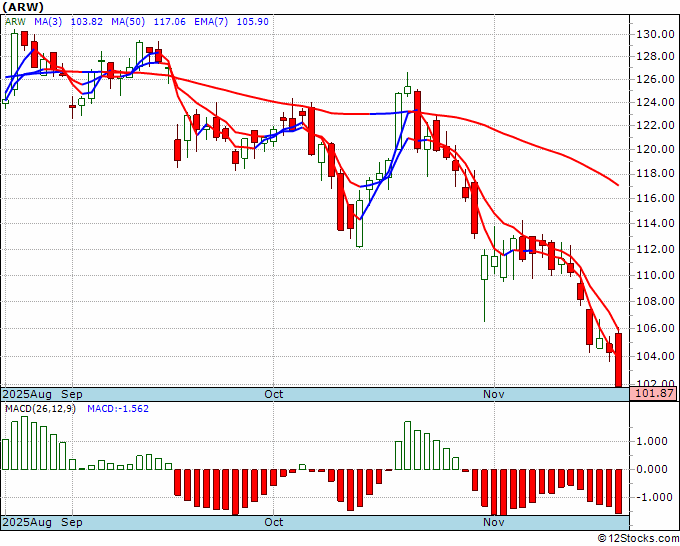Screen dimensions: 680x546
Task: Click the MA(50) legend label
Action: [128, 22]
